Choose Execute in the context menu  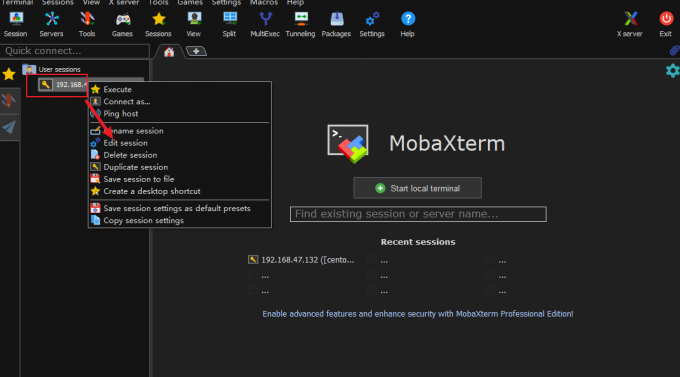(180, 89)
